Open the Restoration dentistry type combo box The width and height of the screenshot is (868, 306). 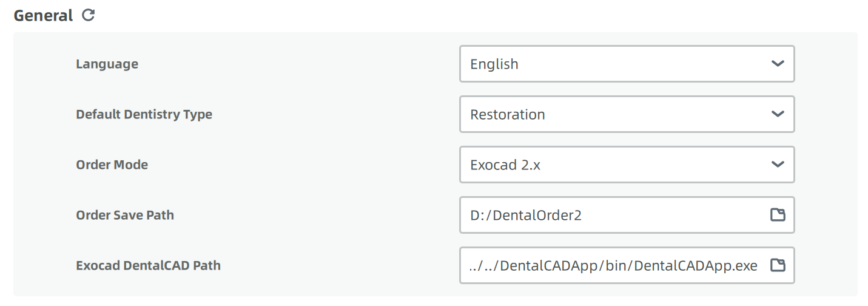point(627,114)
